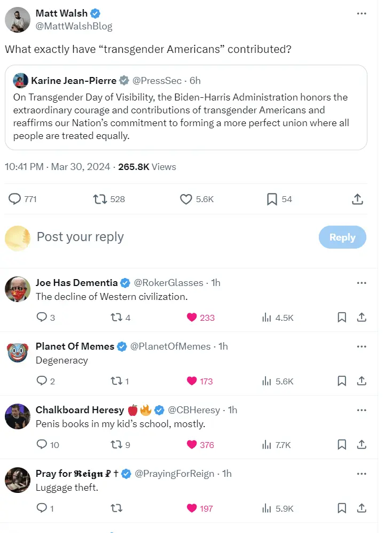Screen dimensions: 392x533
Task: Share the Joe Has Dementia reply
Action: tap(362, 318)
